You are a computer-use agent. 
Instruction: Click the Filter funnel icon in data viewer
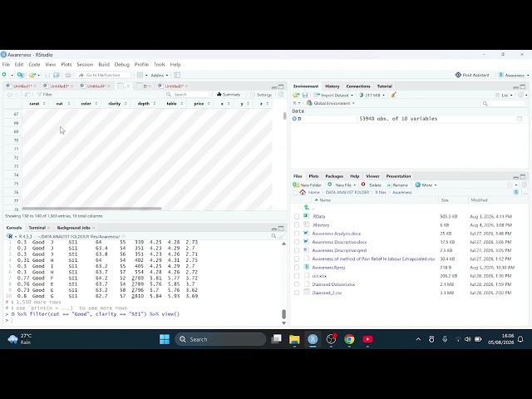[40, 94]
